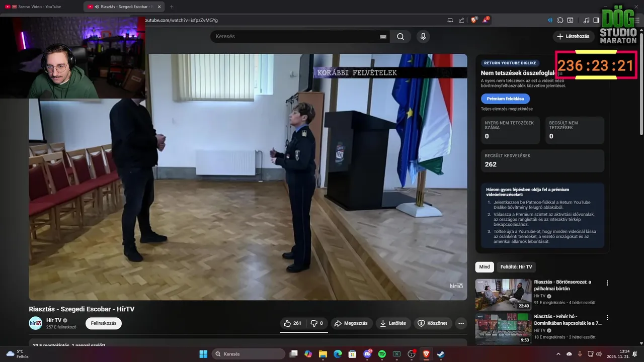Toggle the browser sidebar panel icon

tap(596, 20)
